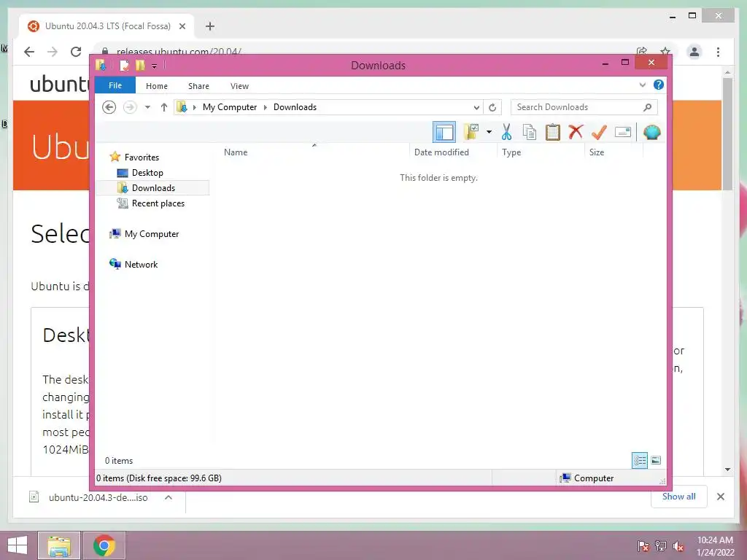
Task: Click Downloads in the address bar path
Action: 295,107
